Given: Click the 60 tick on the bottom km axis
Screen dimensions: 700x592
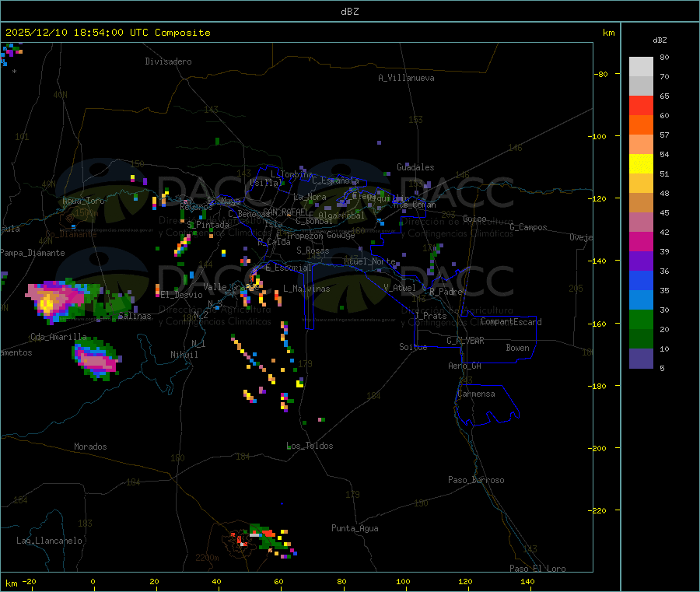Looking at the screenshot, I should [x=279, y=582].
